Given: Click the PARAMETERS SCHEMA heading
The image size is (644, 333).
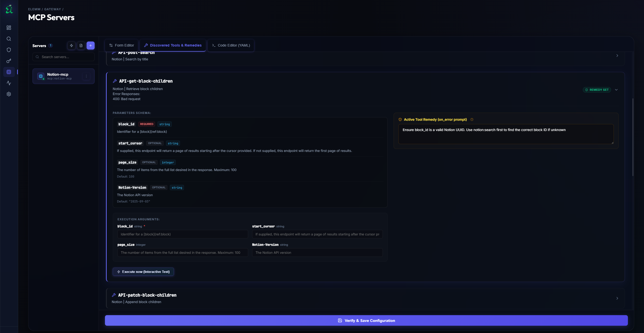Looking at the screenshot, I should [132, 113].
